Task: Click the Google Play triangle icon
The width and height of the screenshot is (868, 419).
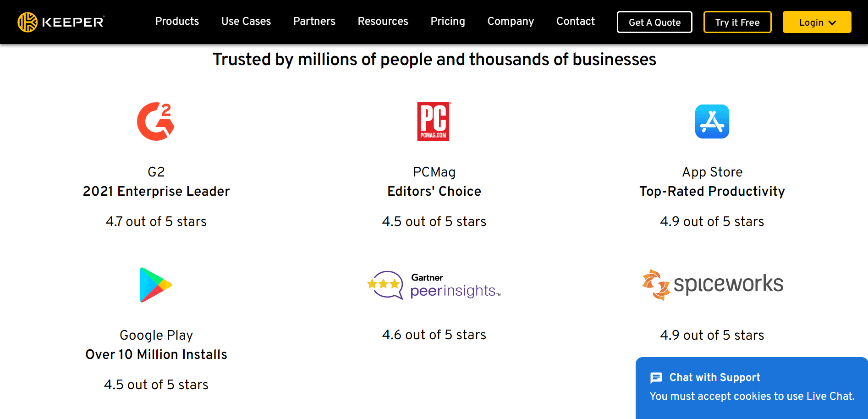Action: coord(156,285)
